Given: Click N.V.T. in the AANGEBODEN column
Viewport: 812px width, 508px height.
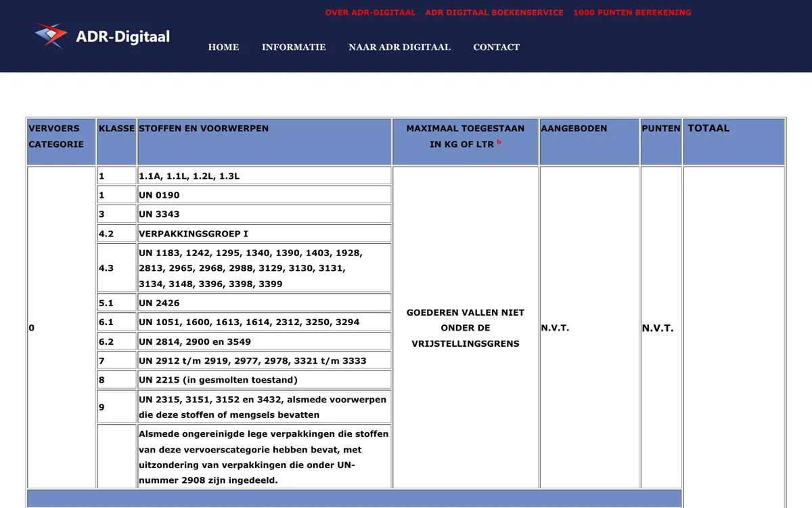Looking at the screenshot, I should (x=555, y=328).
